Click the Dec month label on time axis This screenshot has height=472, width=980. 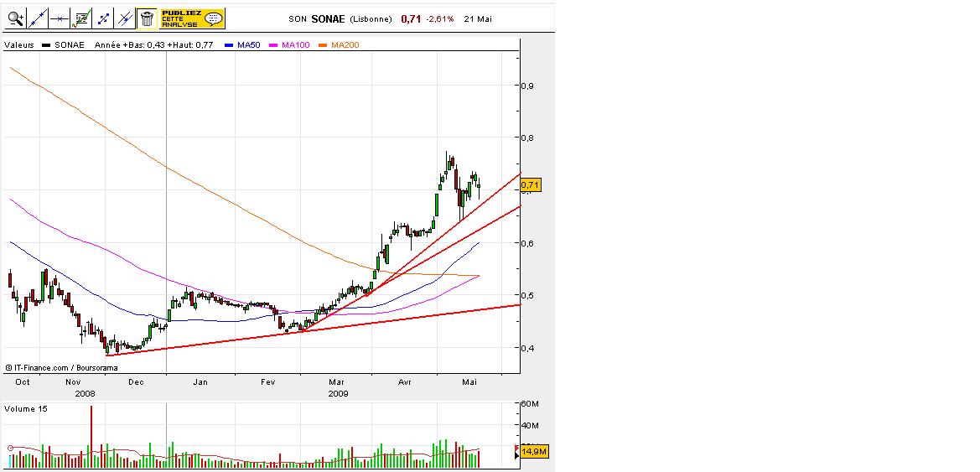(136, 382)
